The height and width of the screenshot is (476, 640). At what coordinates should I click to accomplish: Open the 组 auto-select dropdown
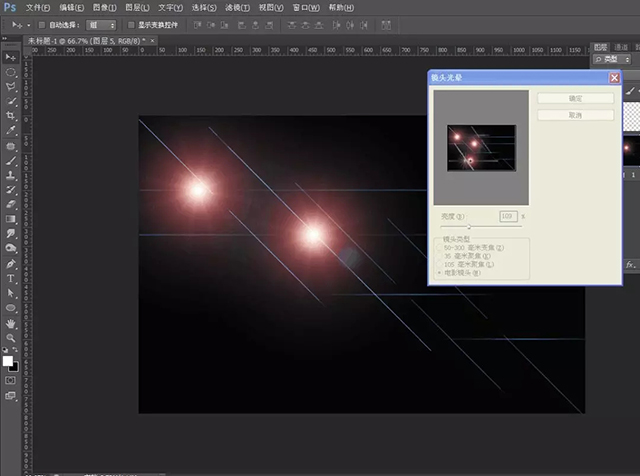click(101, 24)
